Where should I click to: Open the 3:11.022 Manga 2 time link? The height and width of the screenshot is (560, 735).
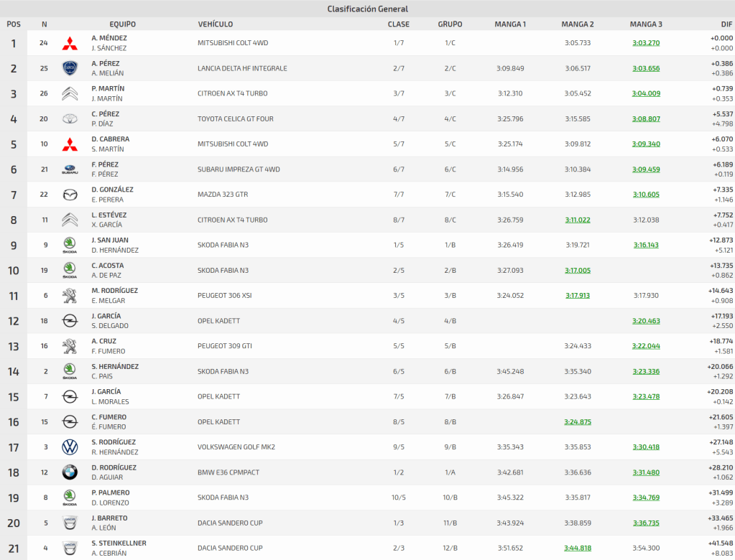click(578, 220)
